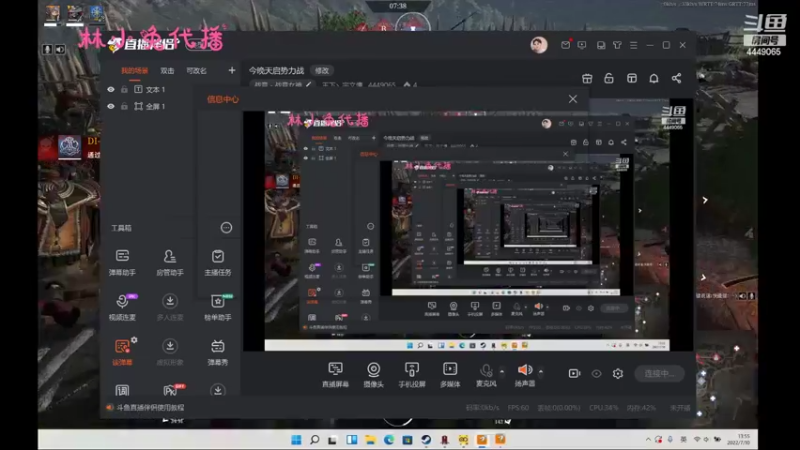
Task: Open the 榜单助手 tool
Action: tap(218, 307)
